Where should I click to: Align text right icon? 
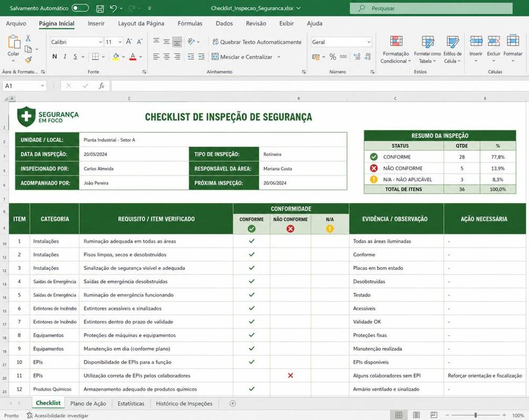click(177, 57)
